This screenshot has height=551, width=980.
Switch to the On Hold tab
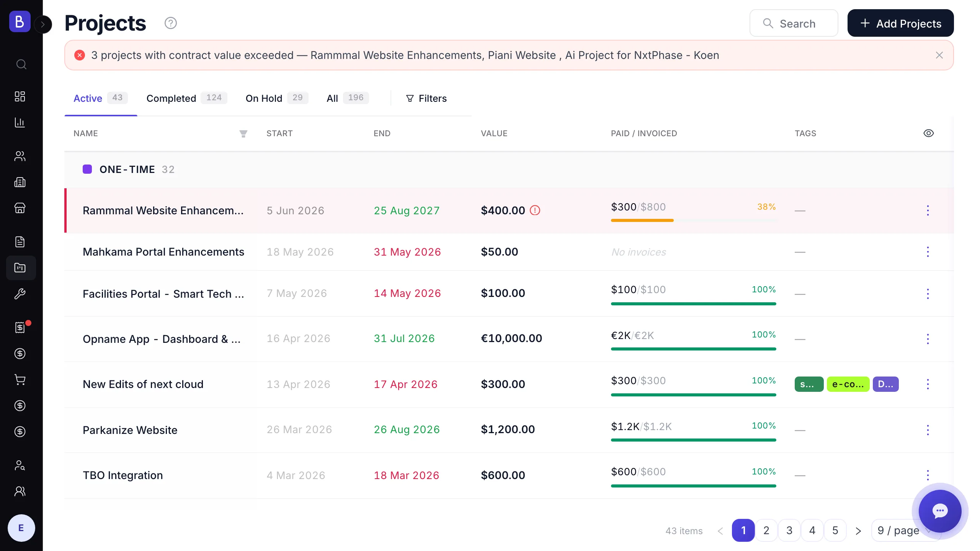pos(277,98)
